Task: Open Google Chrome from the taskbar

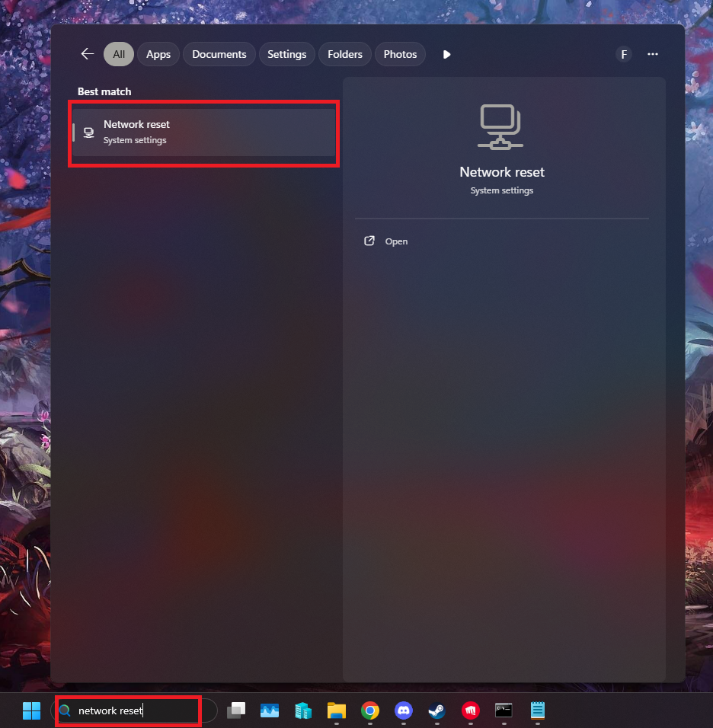Action: (370, 710)
